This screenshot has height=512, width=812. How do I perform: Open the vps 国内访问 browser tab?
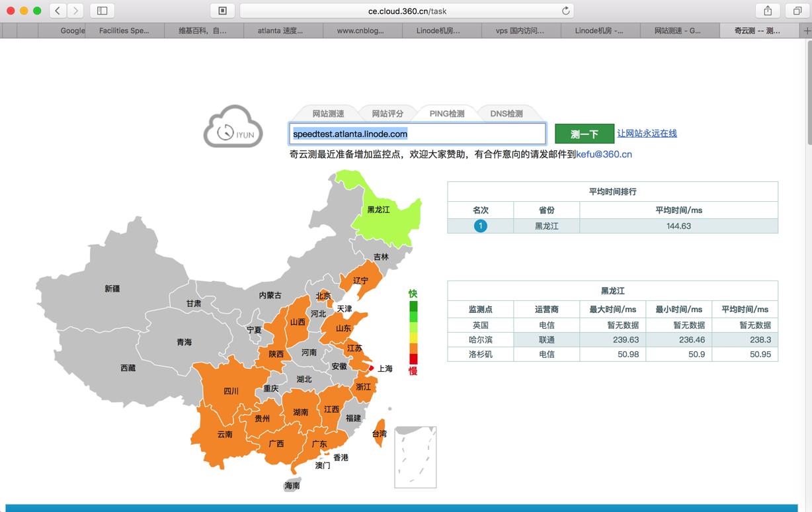(520, 30)
